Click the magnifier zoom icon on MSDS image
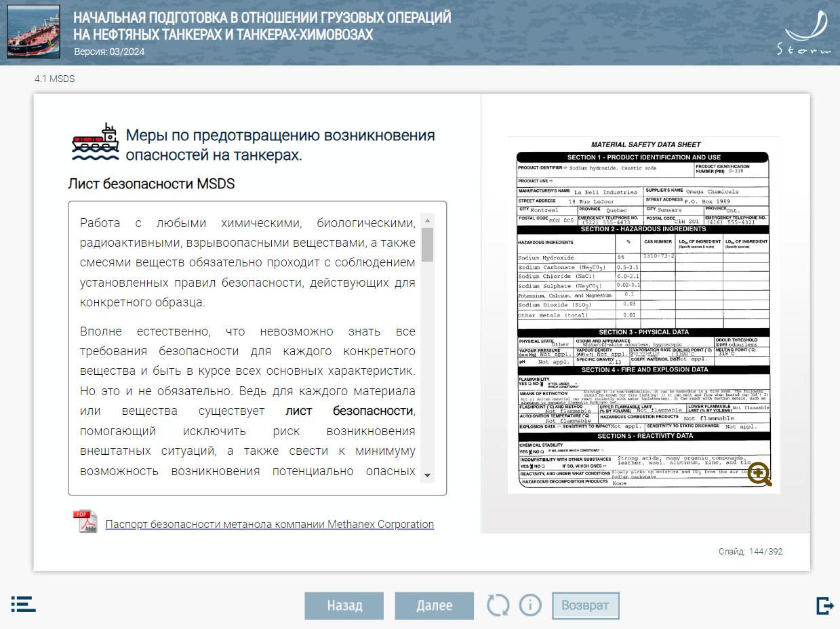 759,474
